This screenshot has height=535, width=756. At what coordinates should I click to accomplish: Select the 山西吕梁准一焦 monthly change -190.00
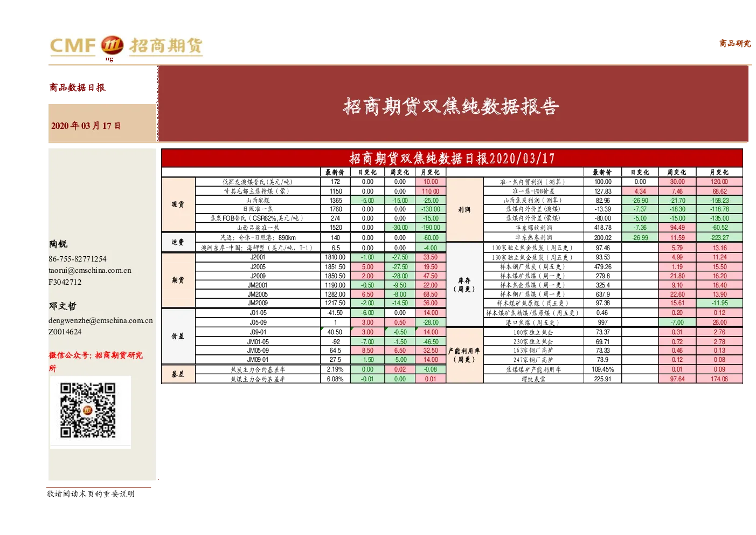click(x=431, y=228)
